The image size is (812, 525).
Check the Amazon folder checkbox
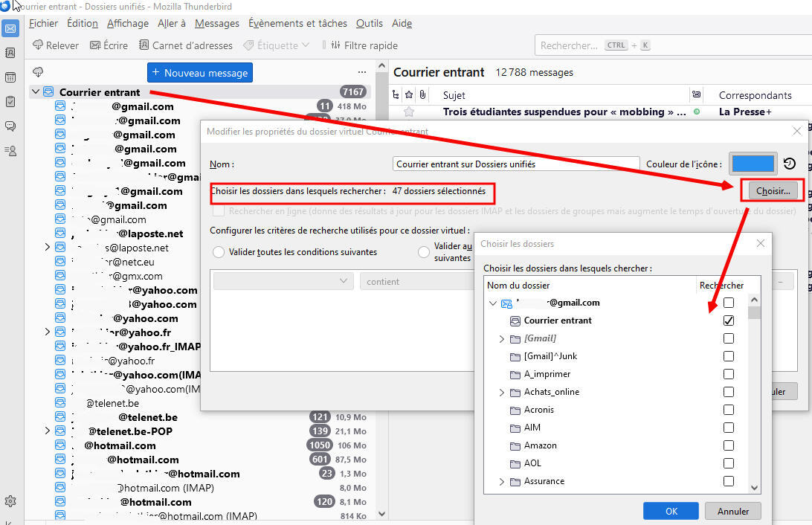click(x=728, y=445)
